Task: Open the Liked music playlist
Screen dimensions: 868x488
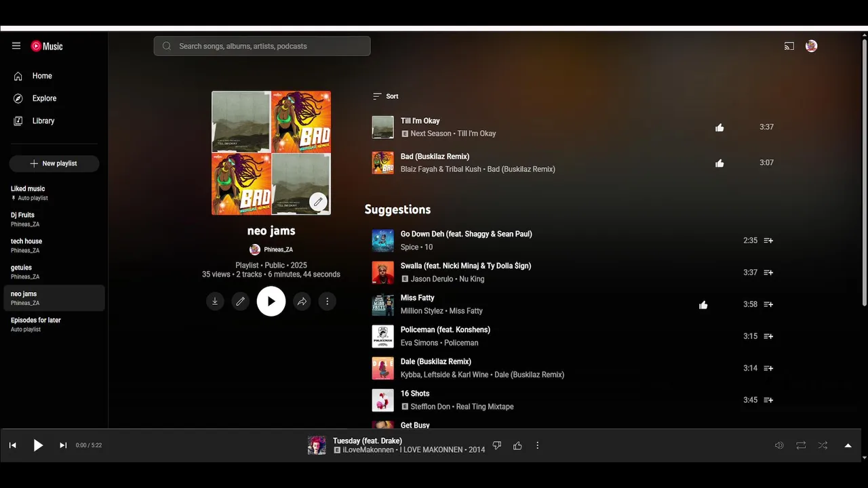Action: pos(54,193)
